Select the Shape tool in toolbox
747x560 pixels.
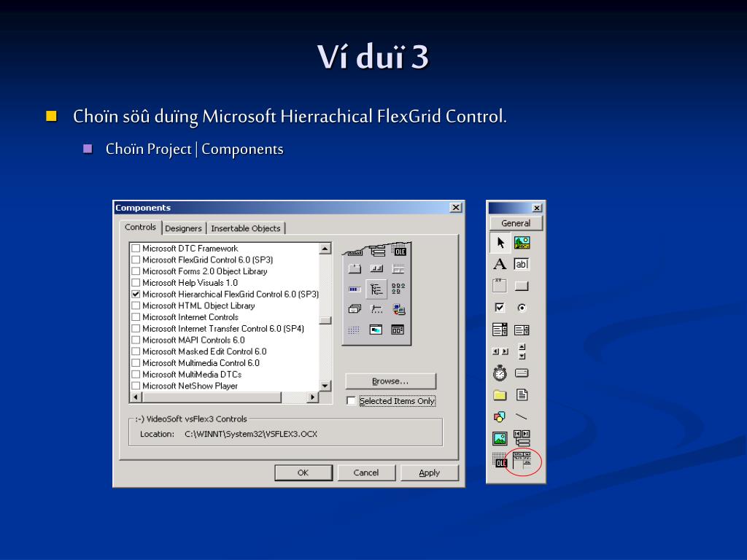499,416
